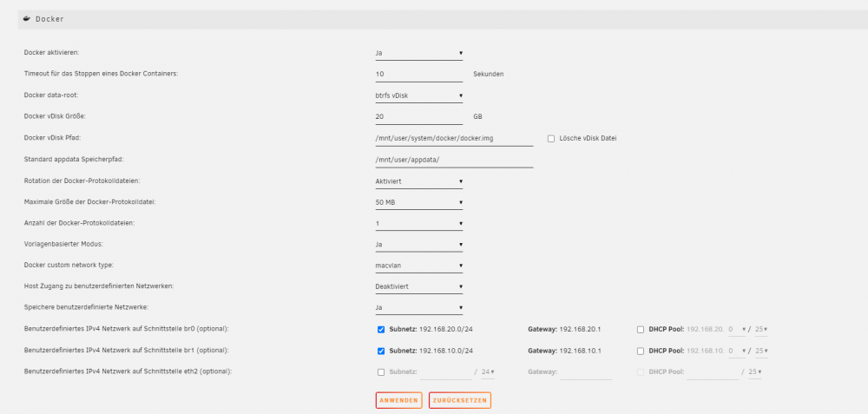Click the ZURÜCKSETZEN button
This screenshot has height=414, width=868.
tap(460, 400)
